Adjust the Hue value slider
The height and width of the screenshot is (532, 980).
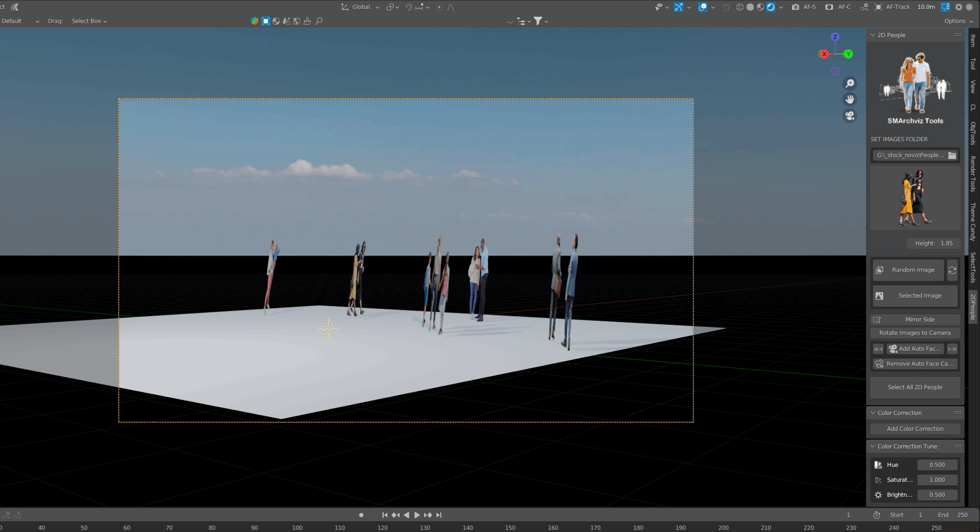pyautogui.click(x=937, y=465)
